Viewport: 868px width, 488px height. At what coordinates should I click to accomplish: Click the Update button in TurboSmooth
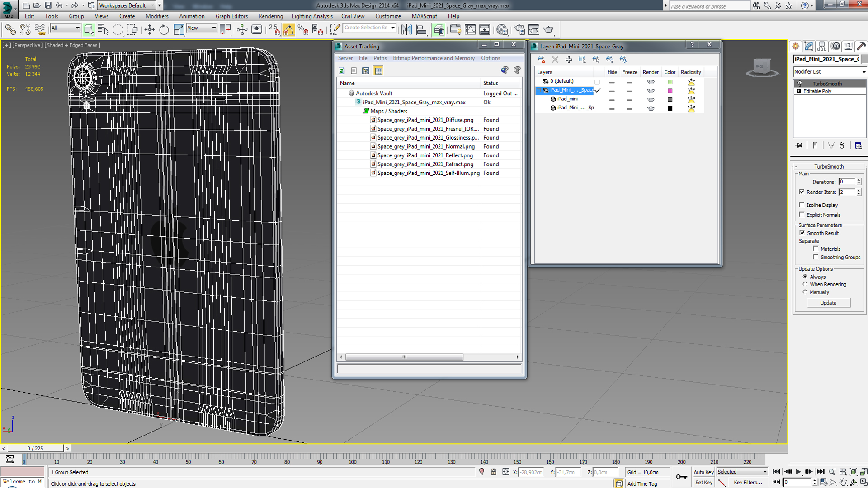click(x=828, y=303)
